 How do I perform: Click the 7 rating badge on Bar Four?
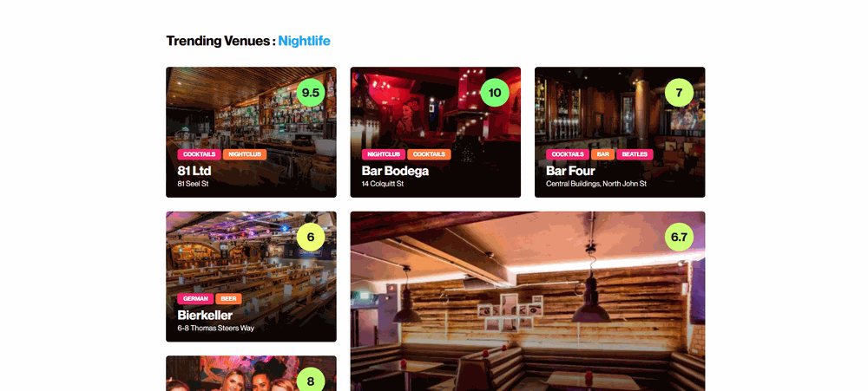pyautogui.click(x=680, y=93)
